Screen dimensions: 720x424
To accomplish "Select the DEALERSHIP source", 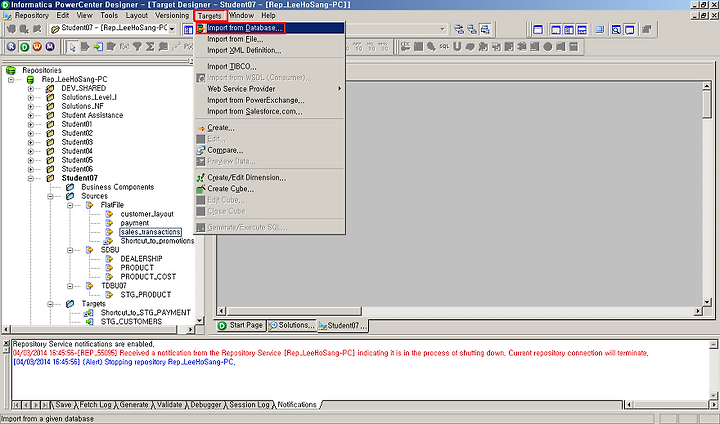I will (x=141, y=259).
